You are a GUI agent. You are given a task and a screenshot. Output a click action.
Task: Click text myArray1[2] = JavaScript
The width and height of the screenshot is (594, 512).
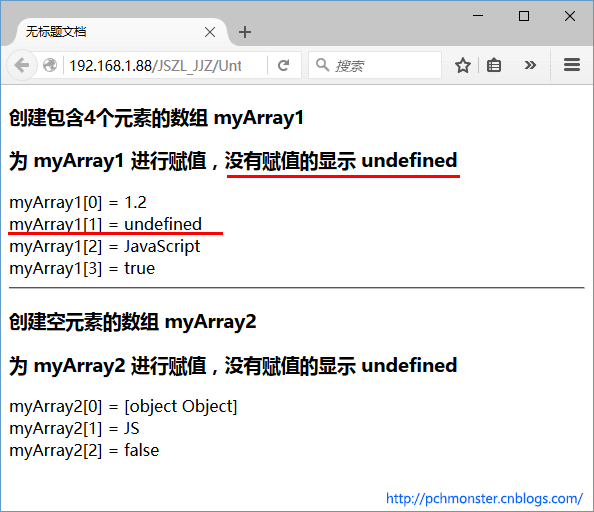coord(105,247)
